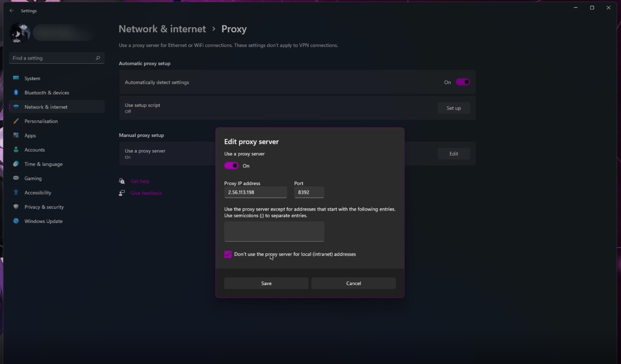Select the Accounts icon in sidebar
The image size is (621, 364).
[16, 149]
